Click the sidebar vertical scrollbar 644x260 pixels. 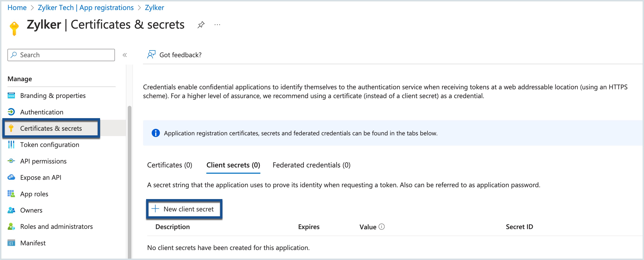tap(129, 182)
